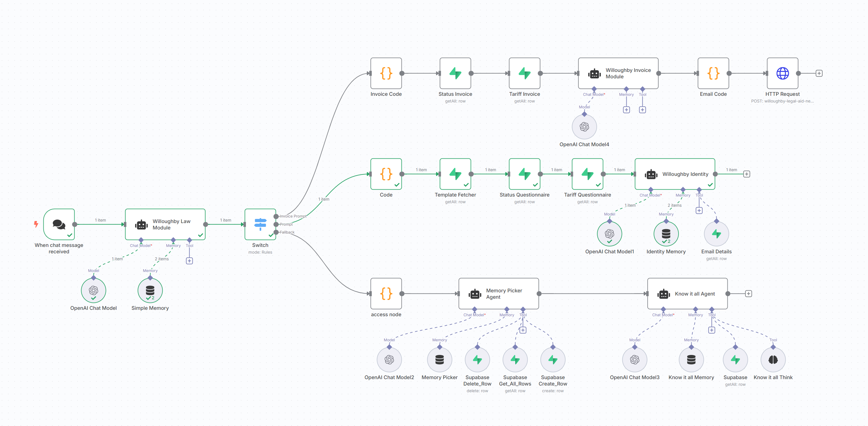Open the Invoice Code node
868x426 pixels.
(386, 73)
